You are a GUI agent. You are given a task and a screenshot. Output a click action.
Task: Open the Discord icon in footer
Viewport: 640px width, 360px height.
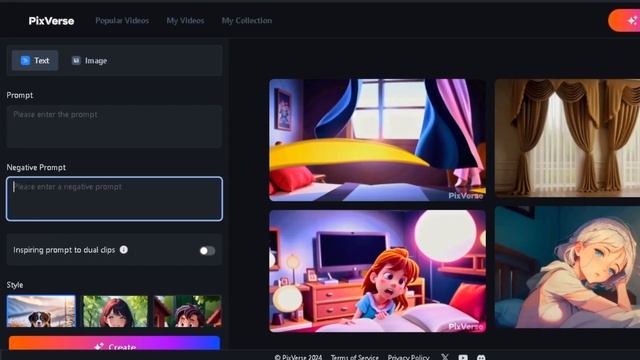481,357
